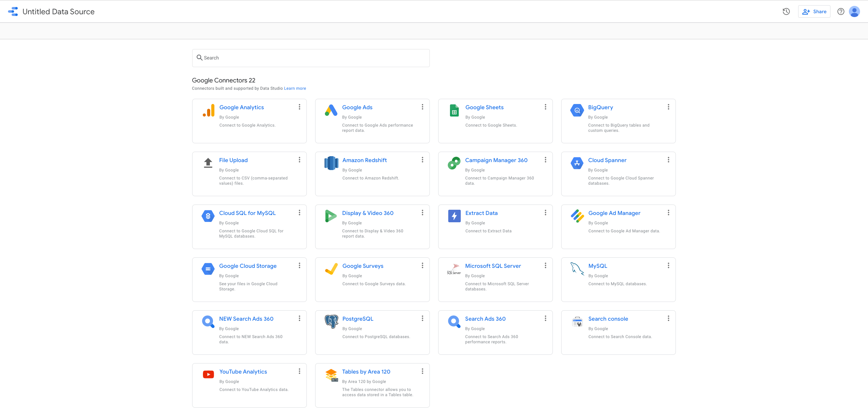Click the YouTube Analytics red icon
The height and width of the screenshot is (416, 868).
[x=208, y=375]
